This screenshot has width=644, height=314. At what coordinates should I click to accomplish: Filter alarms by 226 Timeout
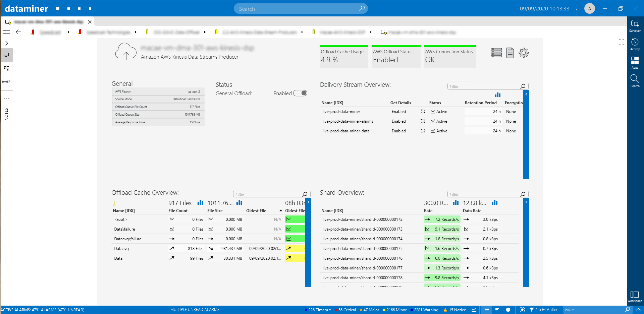[x=317, y=310]
